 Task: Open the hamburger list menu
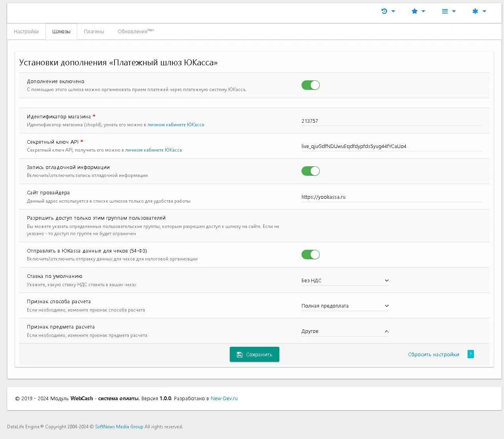pos(449,11)
